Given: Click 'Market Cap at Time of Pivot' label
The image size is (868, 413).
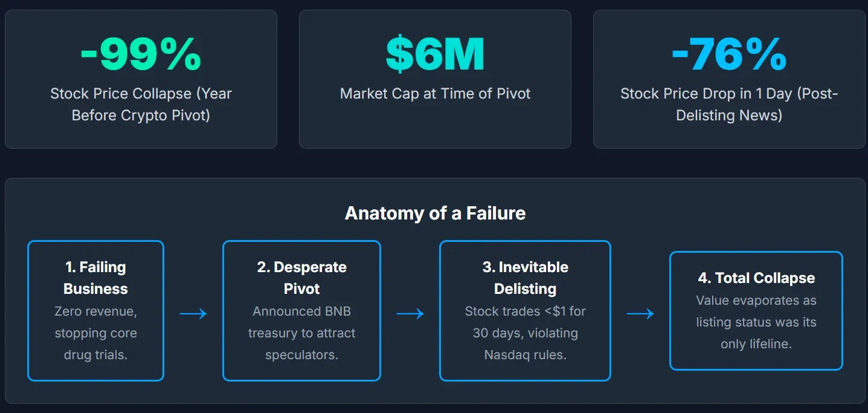Looking at the screenshot, I should tap(435, 94).
